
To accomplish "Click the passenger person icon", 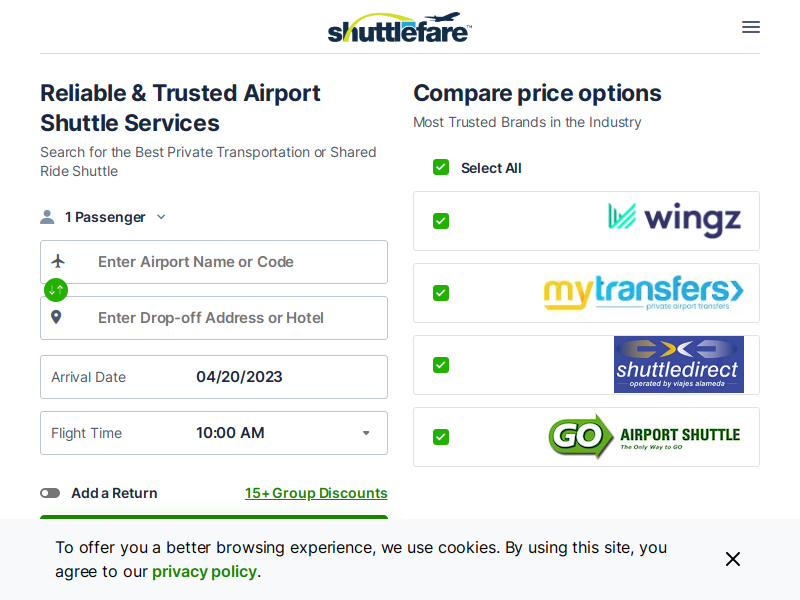I will [x=47, y=217].
